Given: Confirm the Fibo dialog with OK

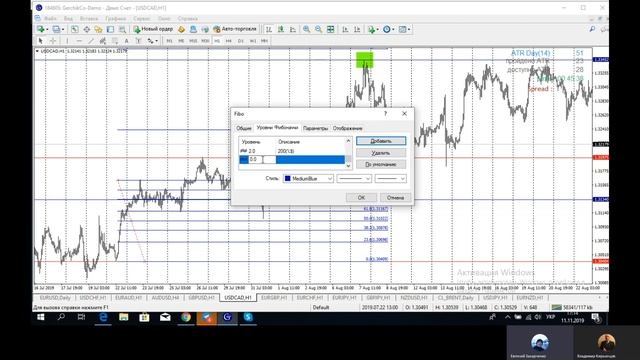Looking at the screenshot, I should (361, 198).
